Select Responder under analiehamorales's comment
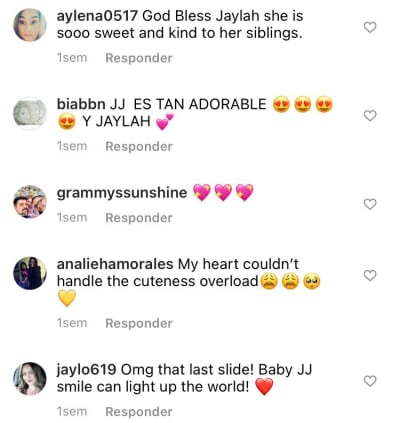This screenshot has height=423, width=400. pyautogui.click(x=139, y=323)
